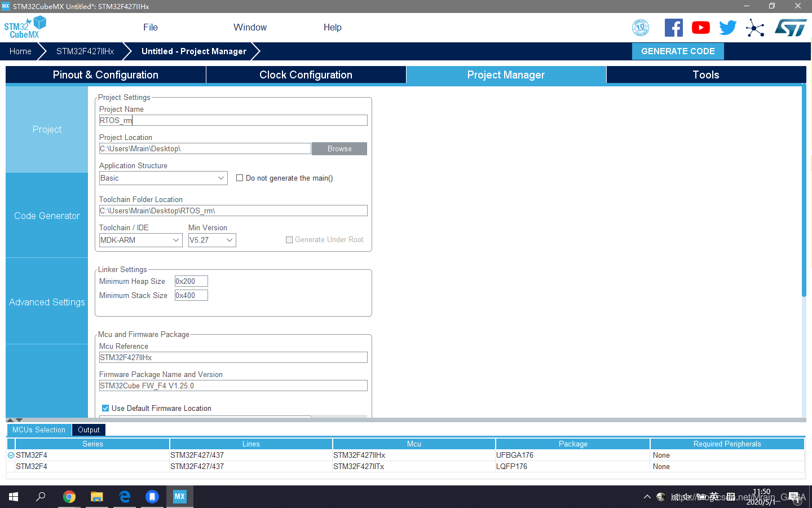This screenshot has height=508, width=812.
Task: Open Advanced Settings section in sidebar
Action: coord(47,302)
